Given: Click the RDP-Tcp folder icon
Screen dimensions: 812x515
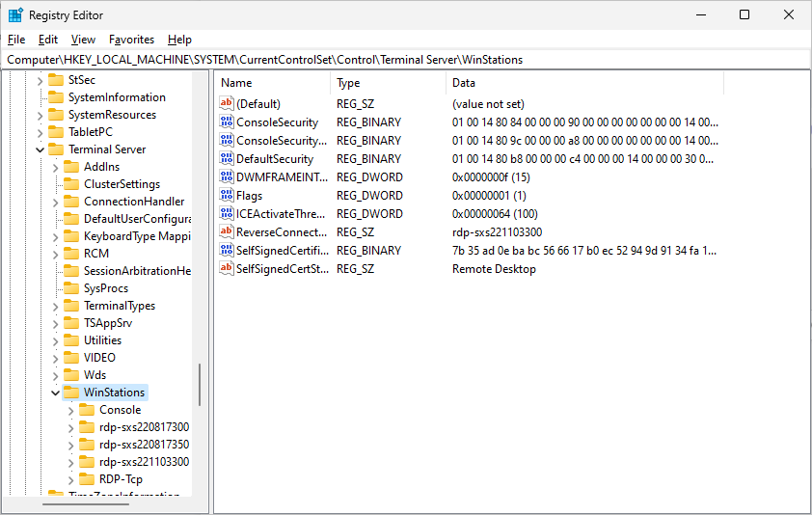Looking at the screenshot, I should (87, 479).
